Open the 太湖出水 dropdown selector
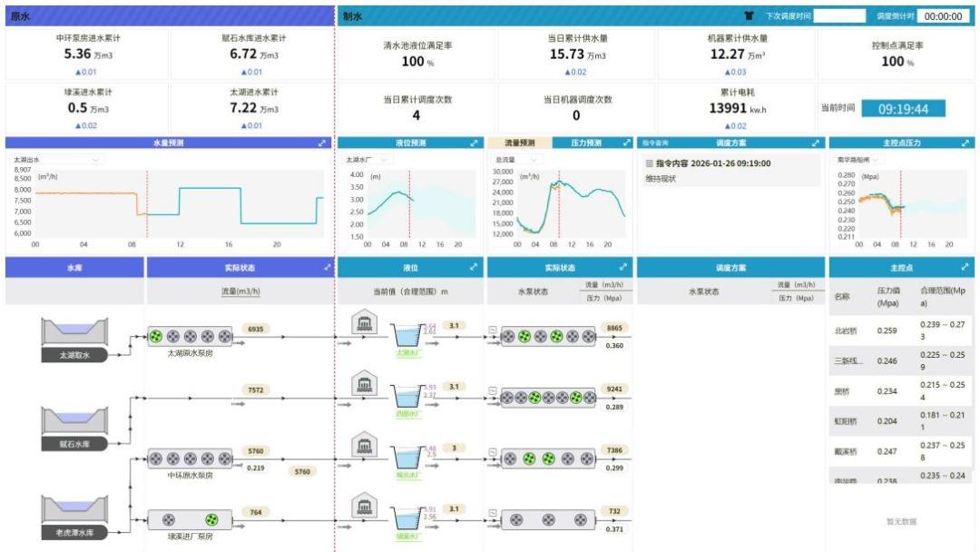The image size is (980, 552). (x=56, y=160)
